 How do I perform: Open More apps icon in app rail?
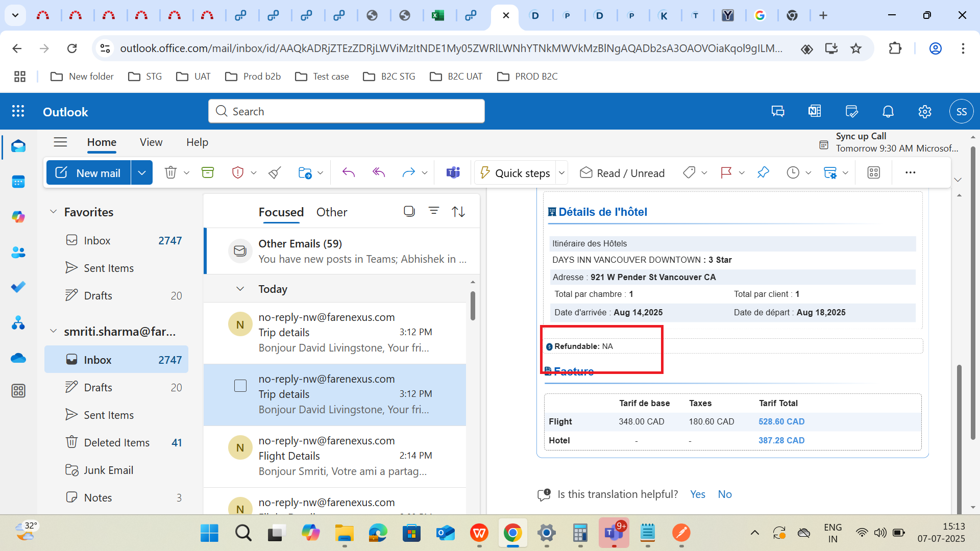[18, 391]
